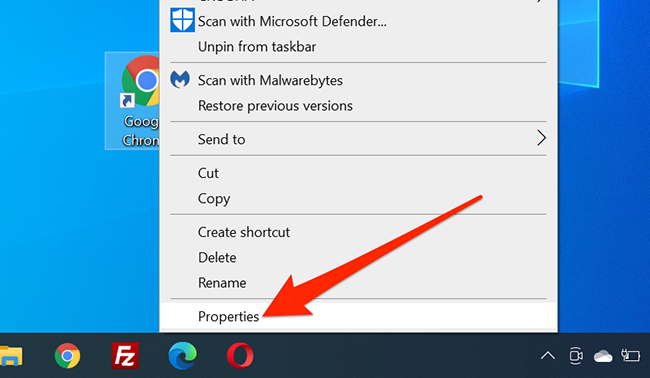Launch FileZilla from the taskbar

pos(125,356)
